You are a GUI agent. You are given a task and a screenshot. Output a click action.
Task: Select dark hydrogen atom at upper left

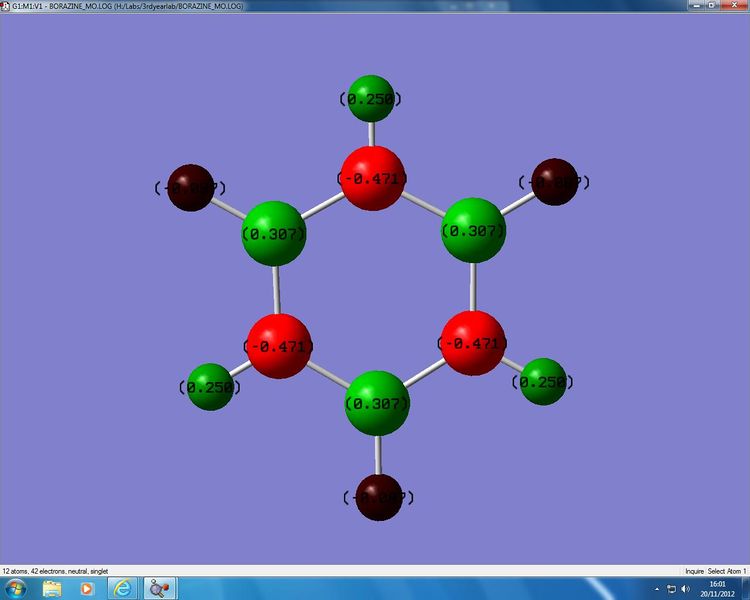pos(191,188)
